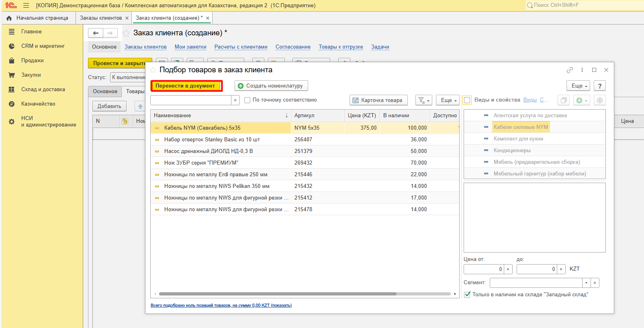Switch to the 'Заказы клиентов' tab
The width and height of the screenshot is (644, 328).
[101, 18]
